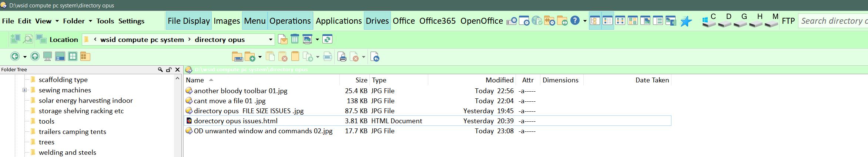The width and height of the screenshot is (868, 157).
Task: Click the wsid compute pc system breadcrumb
Action: click(x=142, y=39)
